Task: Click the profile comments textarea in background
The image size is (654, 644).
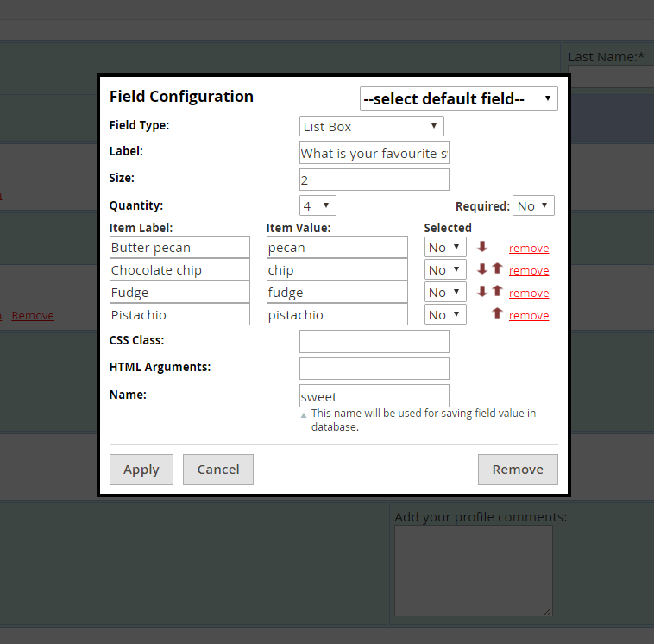Action: click(474, 571)
